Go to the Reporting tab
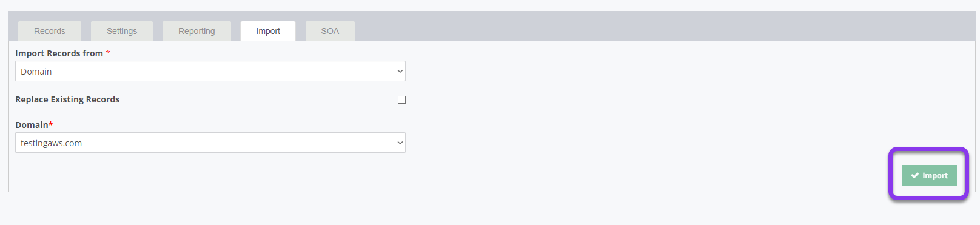 196,31
